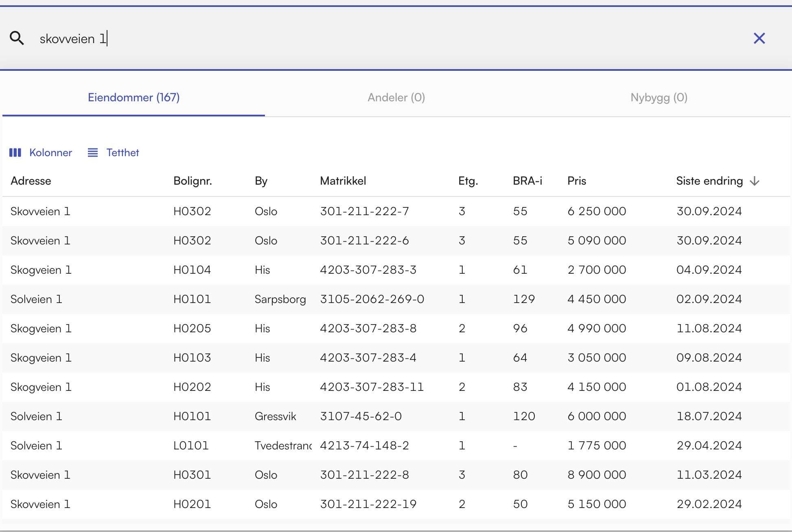Open the Kolonner column selector
Screen dimensions: 792x532
pyautogui.click(x=41, y=153)
